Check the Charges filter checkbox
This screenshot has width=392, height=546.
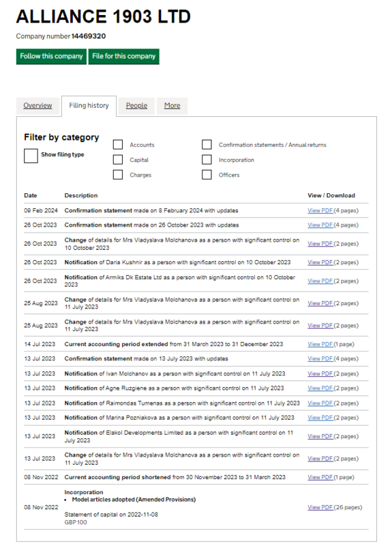click(118, 175)
